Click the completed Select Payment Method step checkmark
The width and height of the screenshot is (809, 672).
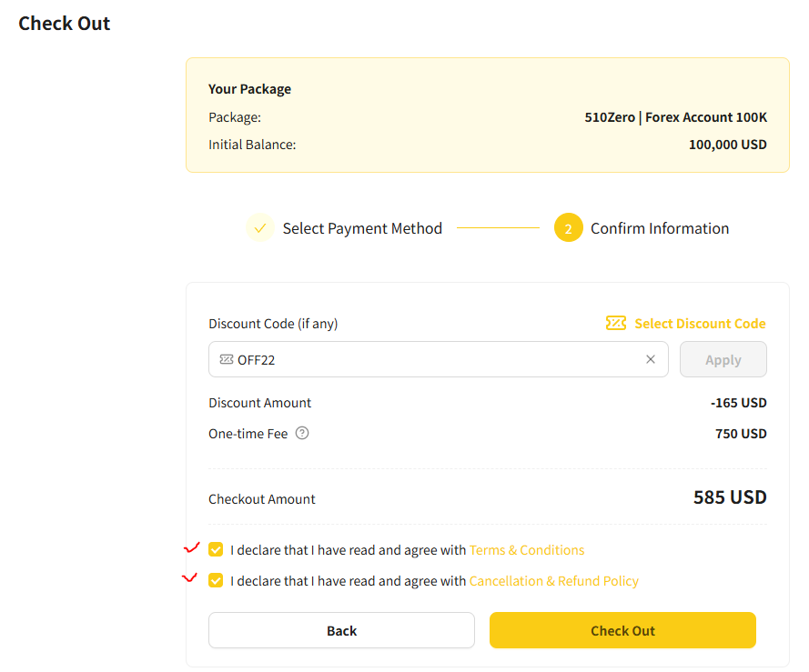tap(260, 228)
